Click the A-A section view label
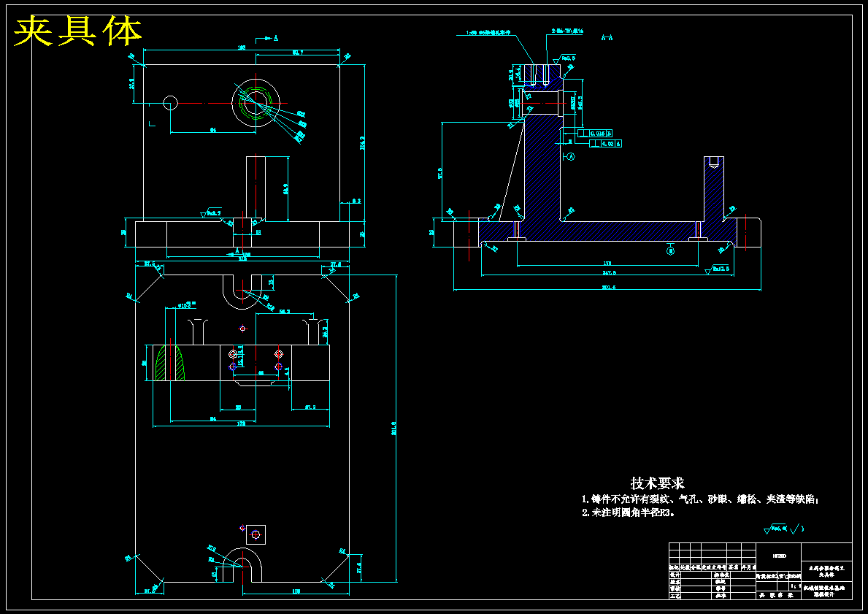Image resolution: width=868 pixels, height=614 pixels. [x=607, y=38]
